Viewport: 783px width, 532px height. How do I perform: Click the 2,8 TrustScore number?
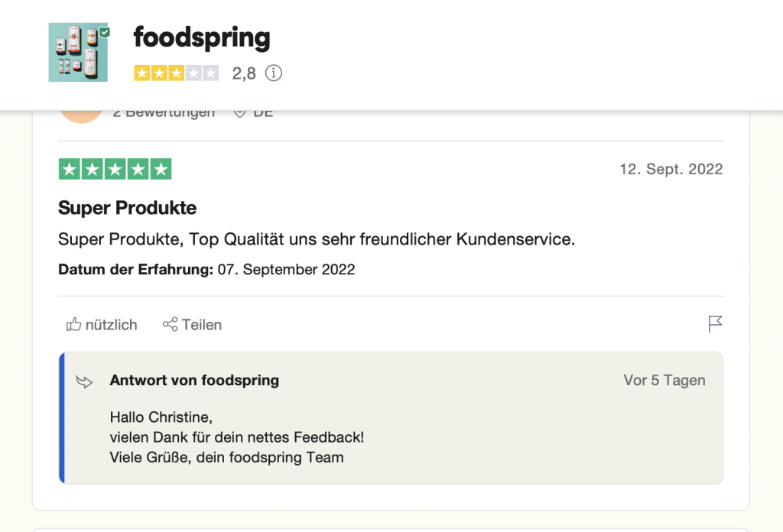(x=244, y=73)
